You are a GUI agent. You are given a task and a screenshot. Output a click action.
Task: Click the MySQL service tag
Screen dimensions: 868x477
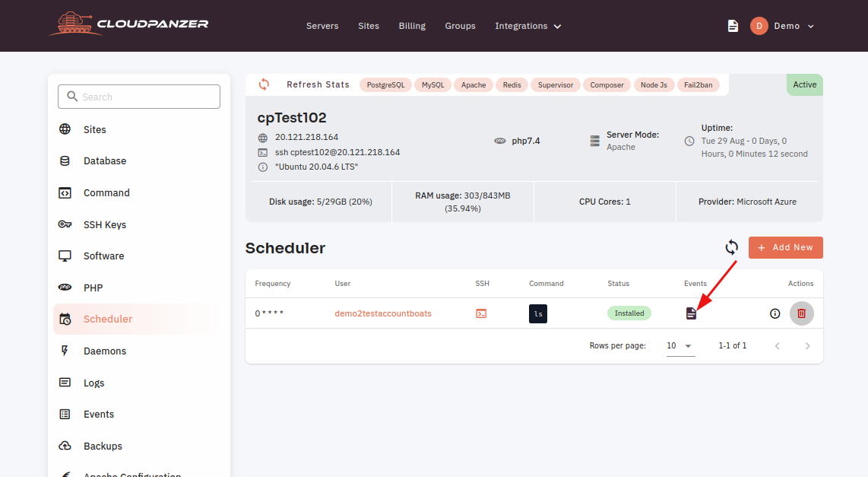pyautogui.click(x=433, y=84)
